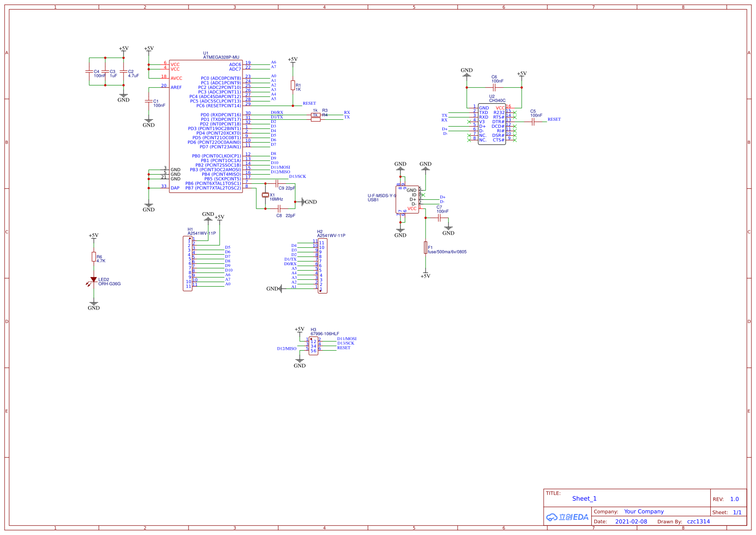Click the A7 net label near ADC7 pin

coord(273,67)
